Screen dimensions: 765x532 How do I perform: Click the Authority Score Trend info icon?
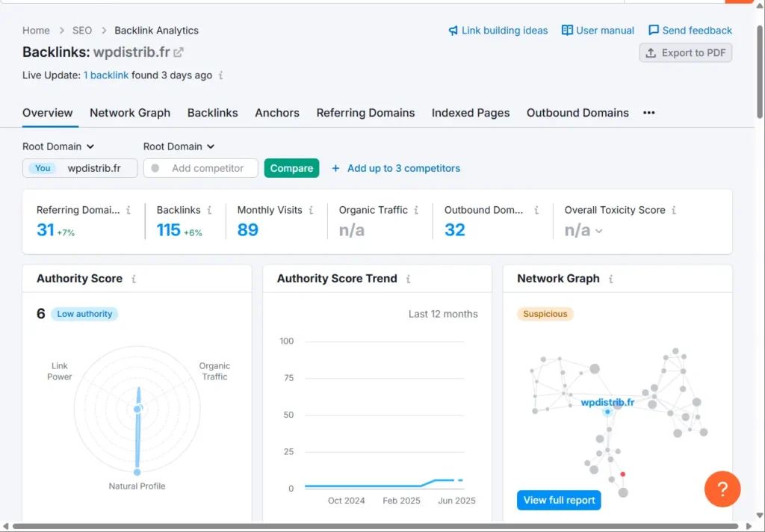(x=409, y=279)
